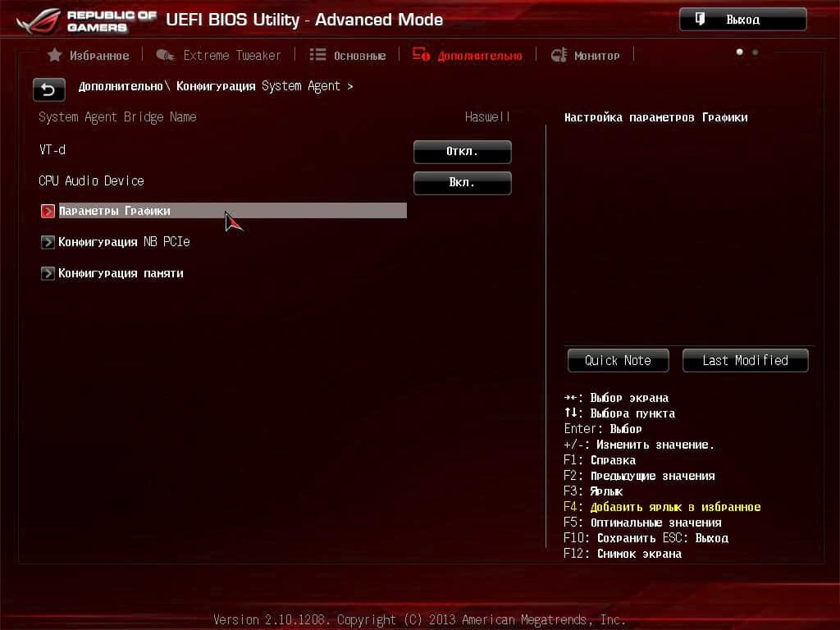
Task: Select the VT-d label
Action: 52,149
